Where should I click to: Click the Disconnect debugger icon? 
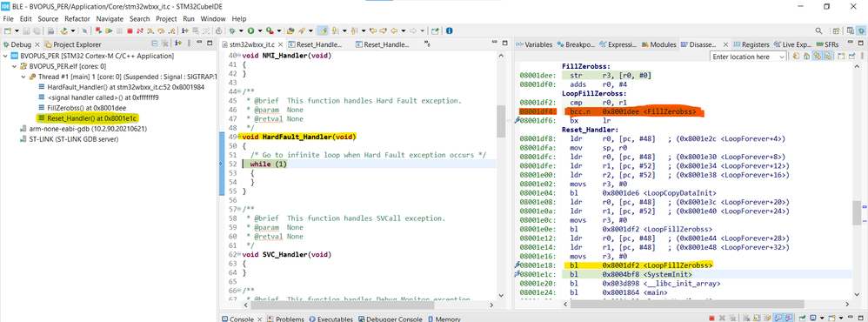140,30
